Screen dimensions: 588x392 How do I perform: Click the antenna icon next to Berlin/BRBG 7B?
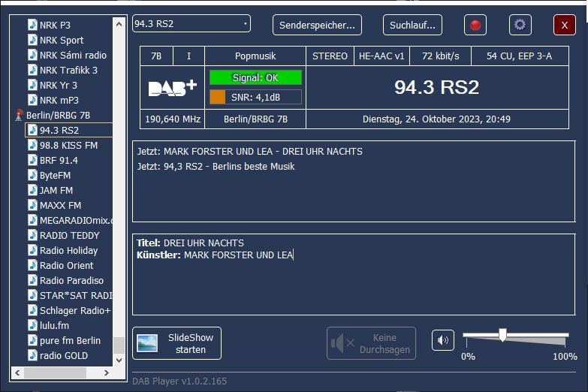tap(19, 115)
